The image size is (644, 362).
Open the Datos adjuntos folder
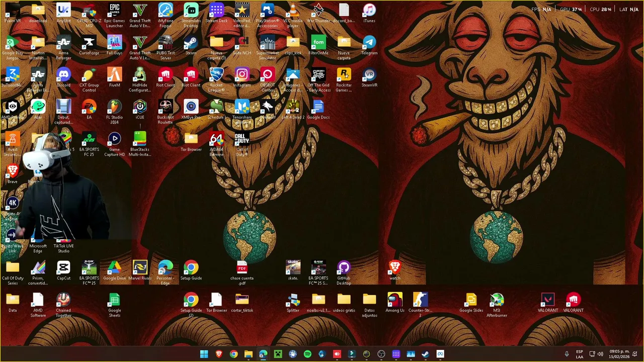369,305
